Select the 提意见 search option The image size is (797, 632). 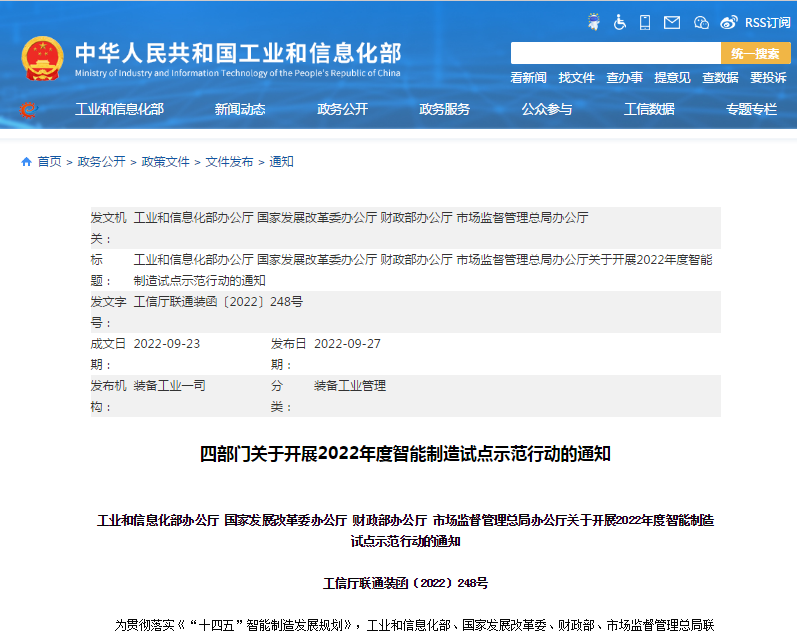click(672, 78)
